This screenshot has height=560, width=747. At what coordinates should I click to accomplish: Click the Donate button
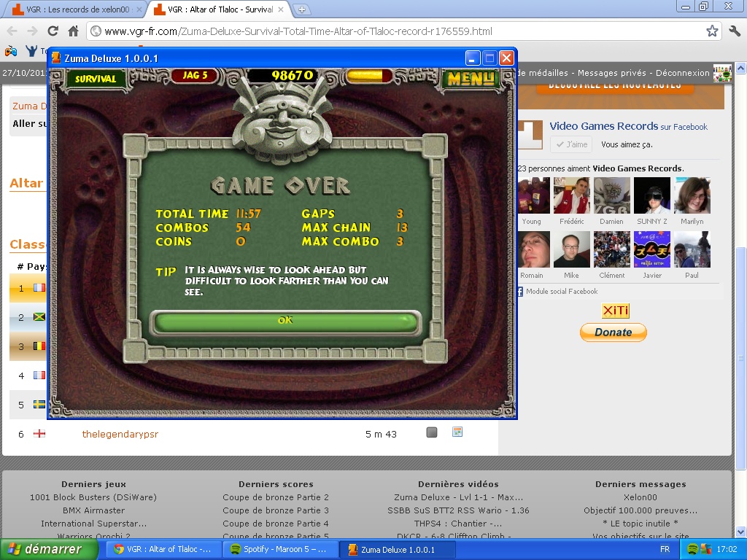613,332
